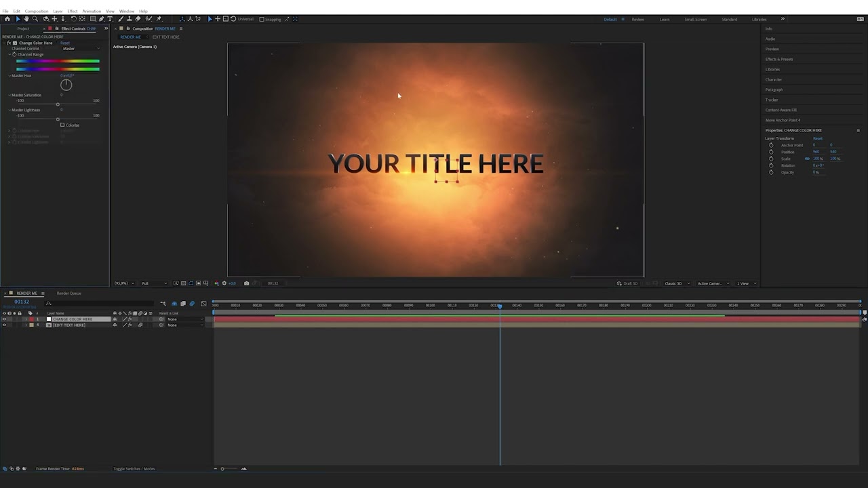Click the Master Hue angle dial
This screenshot has height=488, width=868.
tap(66, 85)
